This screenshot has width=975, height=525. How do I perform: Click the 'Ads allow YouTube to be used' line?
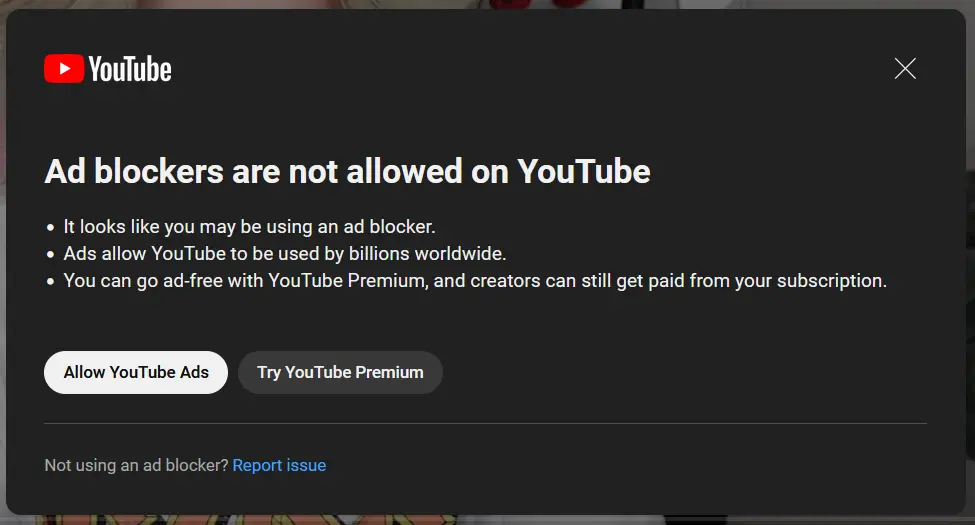(285, 254)
